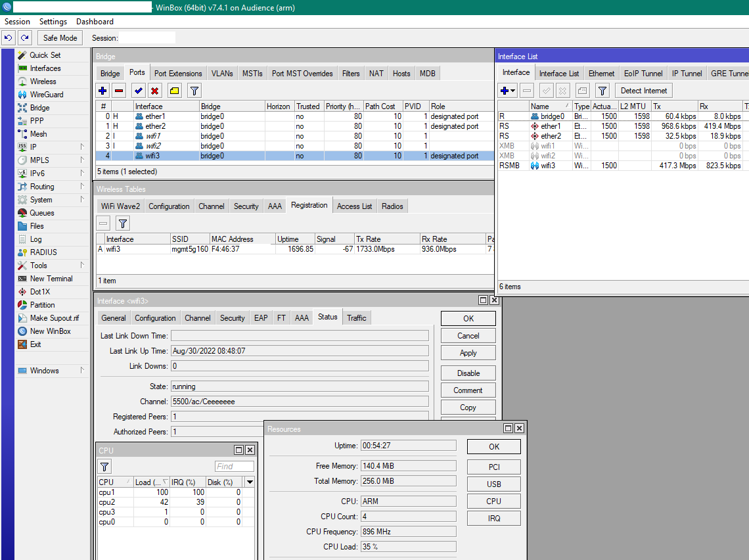Click the Find field in the CPU window
The width and height of the screenshot is (749, 560).
click(x=234, y=467)
